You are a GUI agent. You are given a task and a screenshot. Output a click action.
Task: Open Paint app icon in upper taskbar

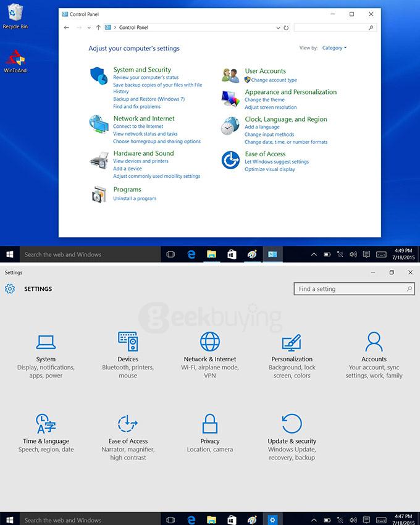point(252,254)
